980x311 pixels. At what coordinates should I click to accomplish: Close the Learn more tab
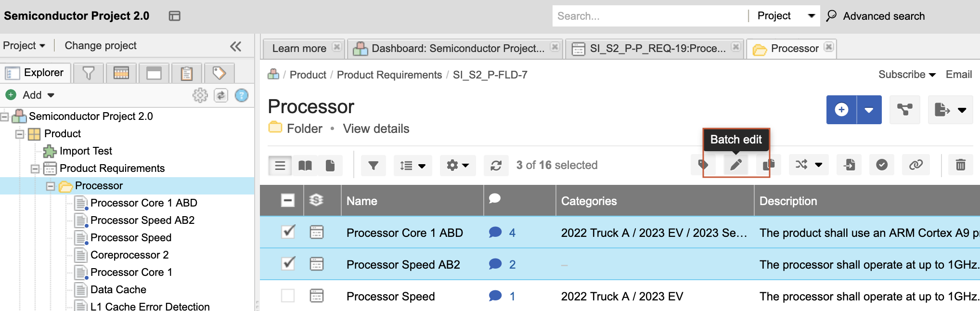click(337, 47)
